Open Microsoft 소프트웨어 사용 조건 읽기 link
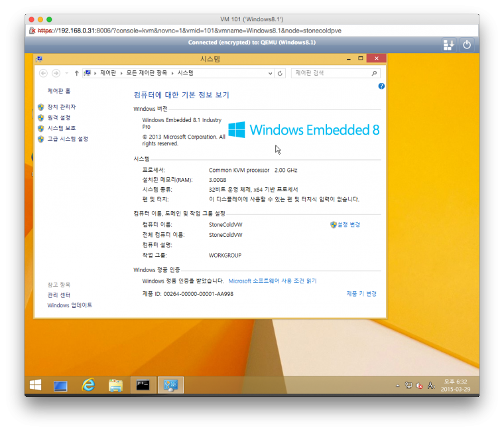Image resolution: width=504 pixels, height=432 pixels. coord(273,281)
